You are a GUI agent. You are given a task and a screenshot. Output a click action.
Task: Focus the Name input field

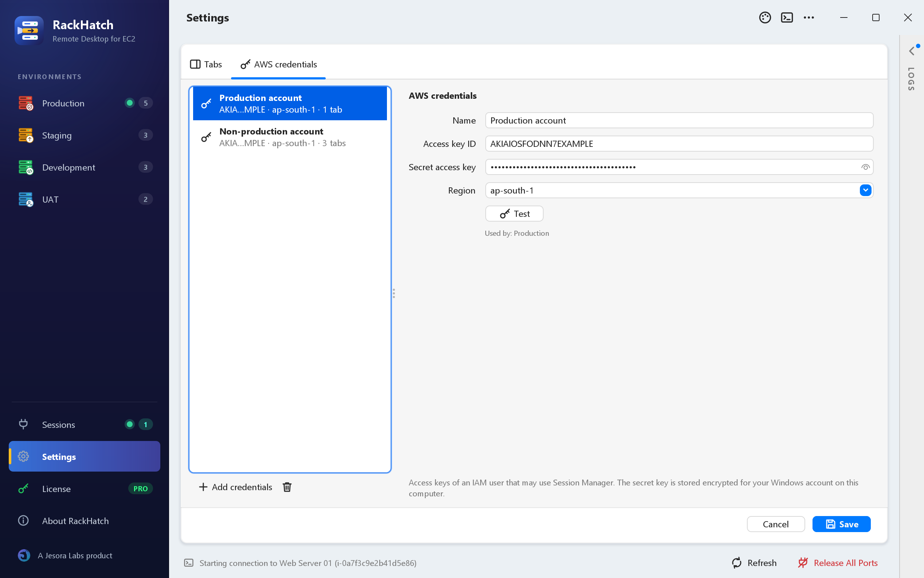point(679,120)
